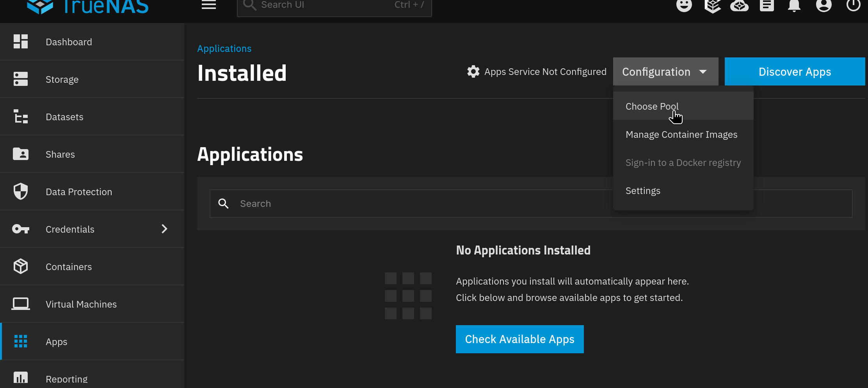Screen dimensions: 868x388
Task: Click the Credentials key icon
Action: 21,229
